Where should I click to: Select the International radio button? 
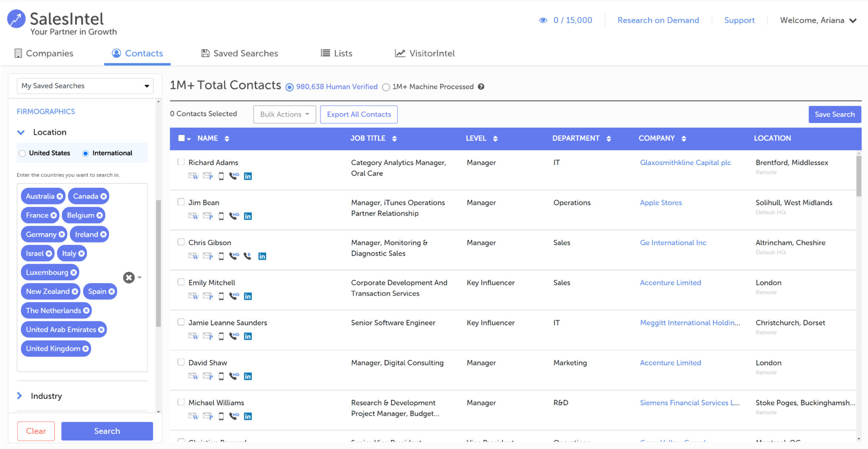pos(86,153)
